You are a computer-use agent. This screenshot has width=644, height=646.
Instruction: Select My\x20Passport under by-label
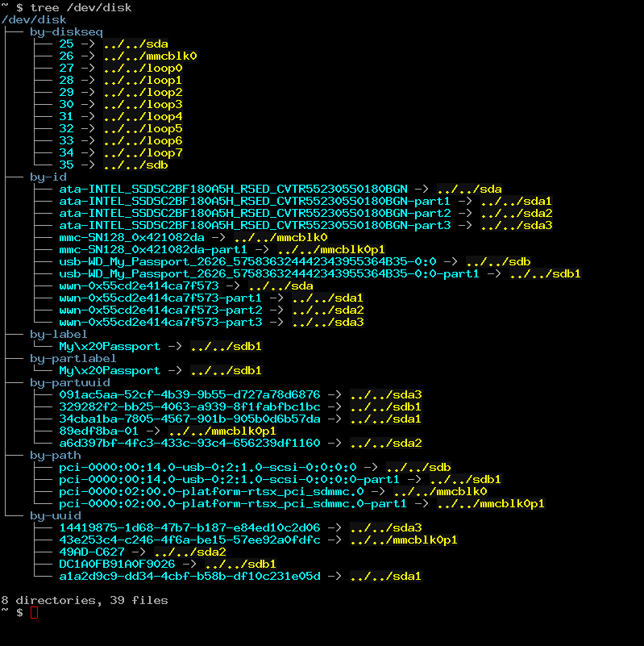(110, 347)
